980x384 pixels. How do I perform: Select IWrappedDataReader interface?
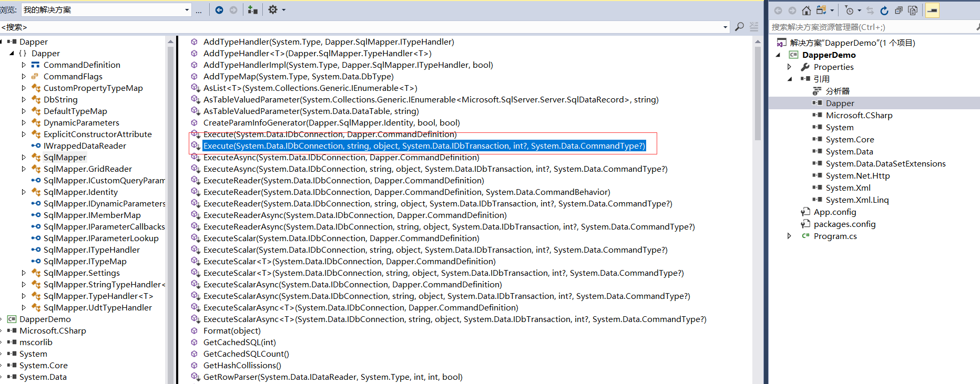pyautogui.click(x=85, y=146)
